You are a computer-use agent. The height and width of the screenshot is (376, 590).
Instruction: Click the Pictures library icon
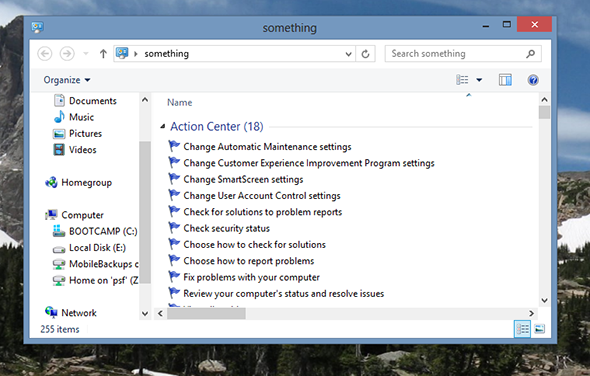coord(59,134)
